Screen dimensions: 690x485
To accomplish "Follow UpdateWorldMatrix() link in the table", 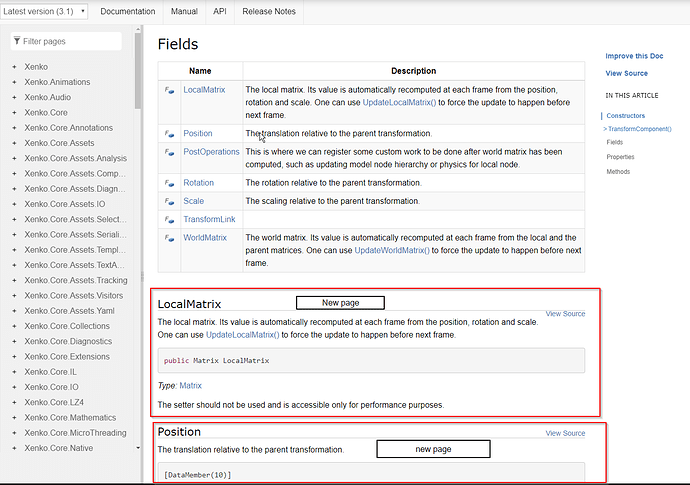I will [392, 250].
